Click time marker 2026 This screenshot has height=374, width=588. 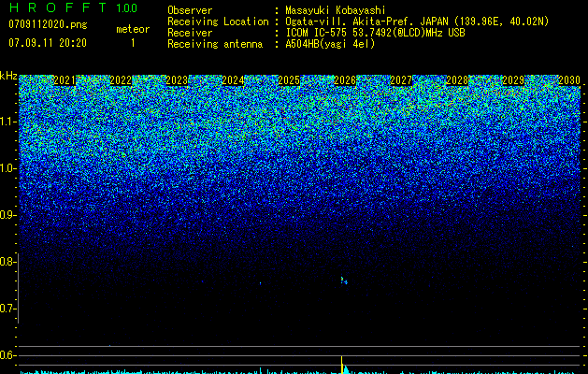coord(345,80)
